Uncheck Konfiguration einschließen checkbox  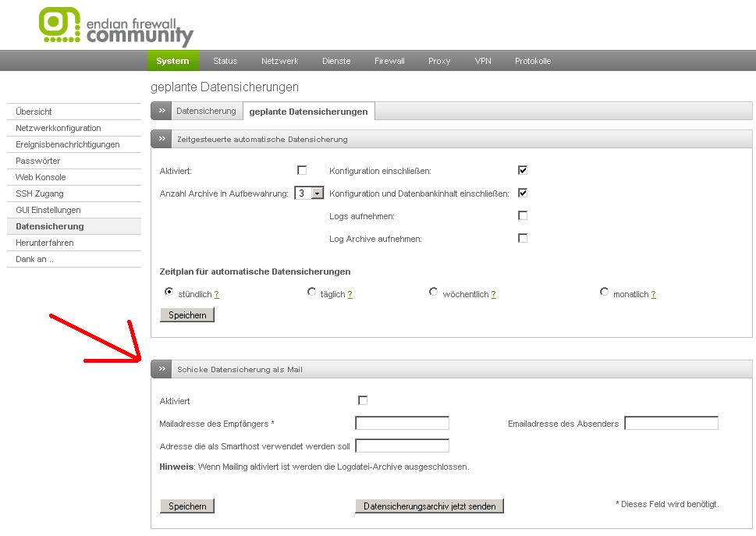point(523,170)
